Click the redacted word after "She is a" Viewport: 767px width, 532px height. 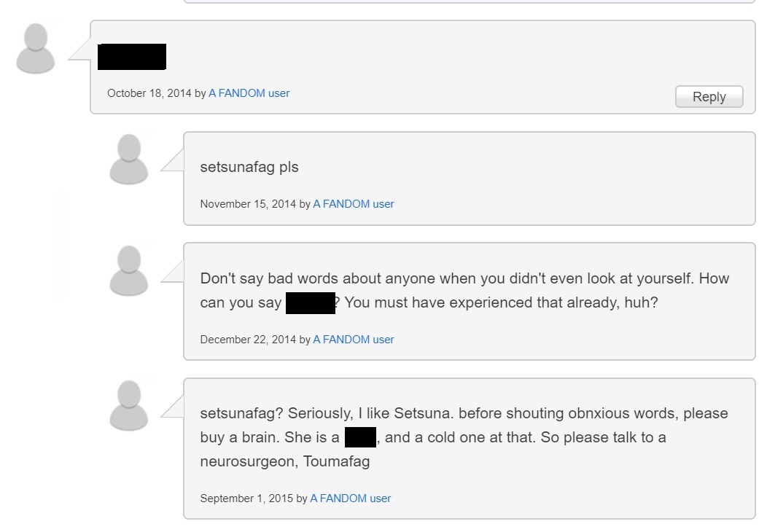(x=360, y=437)
